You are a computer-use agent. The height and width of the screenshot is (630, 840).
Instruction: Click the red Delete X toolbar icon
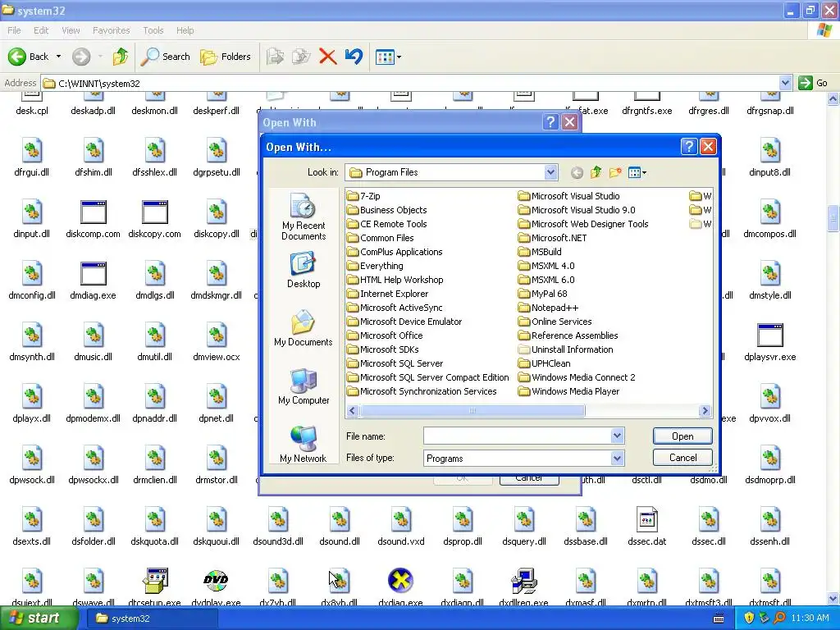click(327, 57)
